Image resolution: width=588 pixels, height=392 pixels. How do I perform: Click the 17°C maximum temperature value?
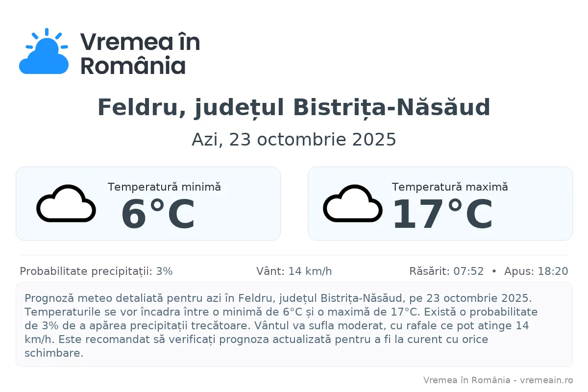[442, 215]
